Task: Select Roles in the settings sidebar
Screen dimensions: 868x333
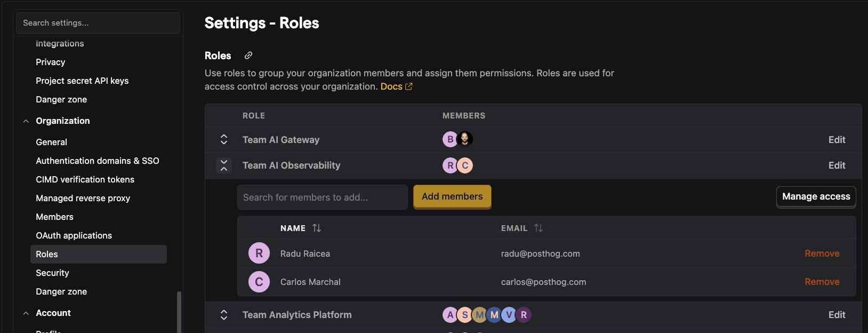Action: coord(99,255)
